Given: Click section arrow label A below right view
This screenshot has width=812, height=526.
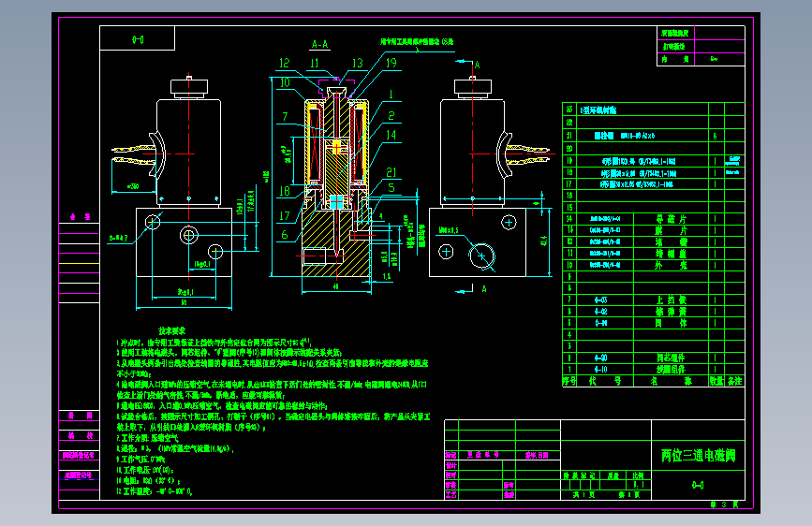Looking at the screenshot, I should tap(484, 289).
